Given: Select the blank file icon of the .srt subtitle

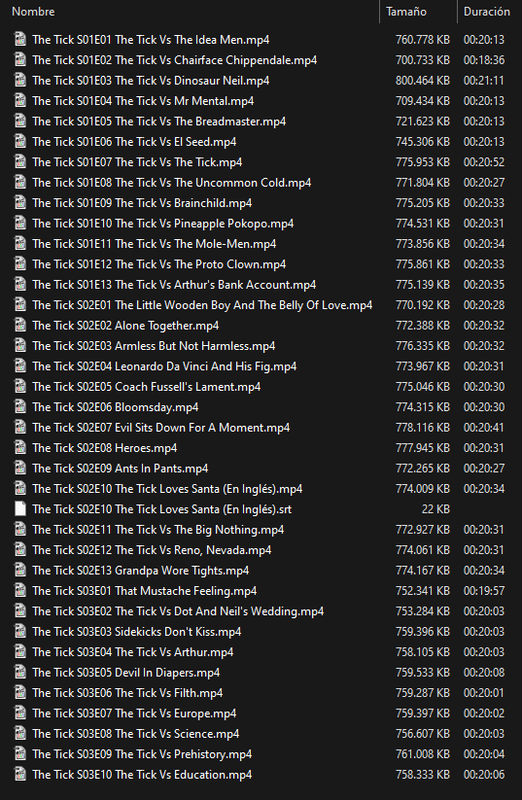Looking at the screenshot, I should [x=20, y=509].
